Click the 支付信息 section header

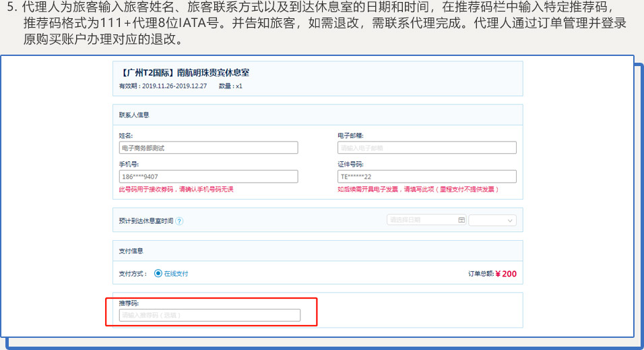coord(131,251)
